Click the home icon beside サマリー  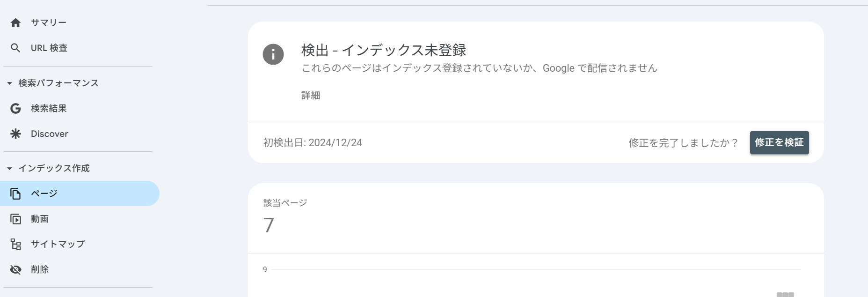[15, 22]
